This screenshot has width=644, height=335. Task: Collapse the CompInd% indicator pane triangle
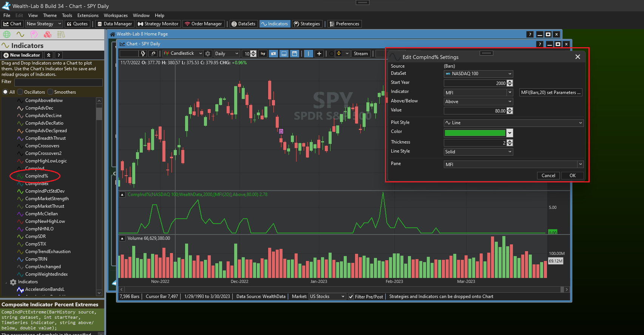122,195
